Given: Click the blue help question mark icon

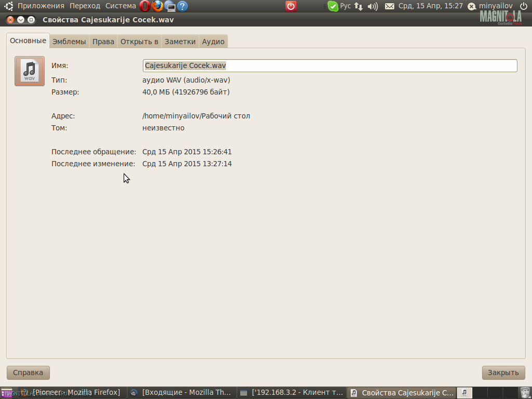Looking at the screenshot, I should point(182,6).
